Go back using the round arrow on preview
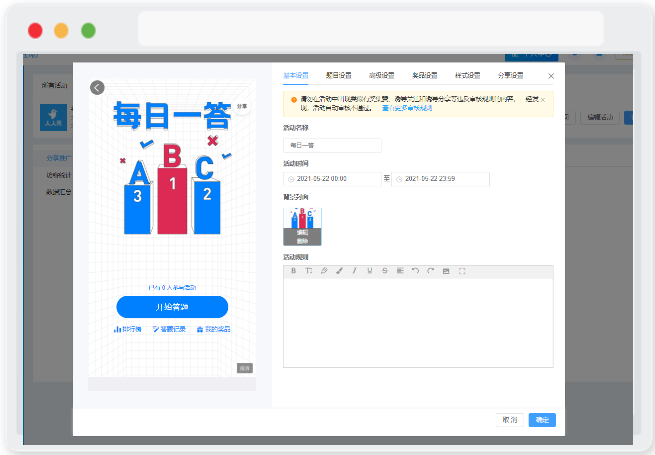 pos(97,88)
